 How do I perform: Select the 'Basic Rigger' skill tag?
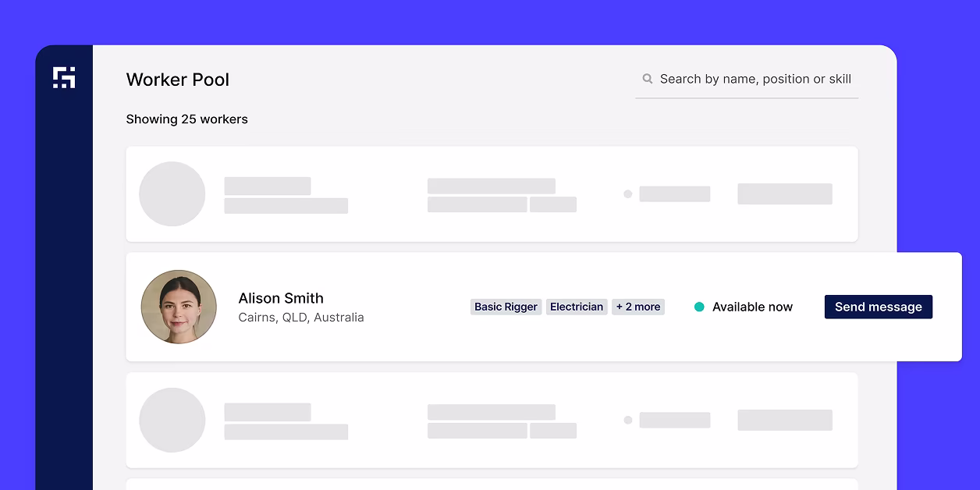[x=506, y=307]
